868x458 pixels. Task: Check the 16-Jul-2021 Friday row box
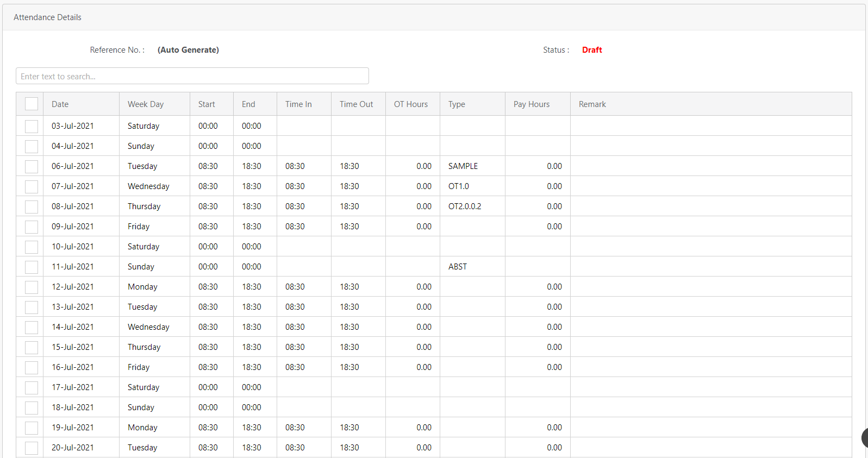32,367
